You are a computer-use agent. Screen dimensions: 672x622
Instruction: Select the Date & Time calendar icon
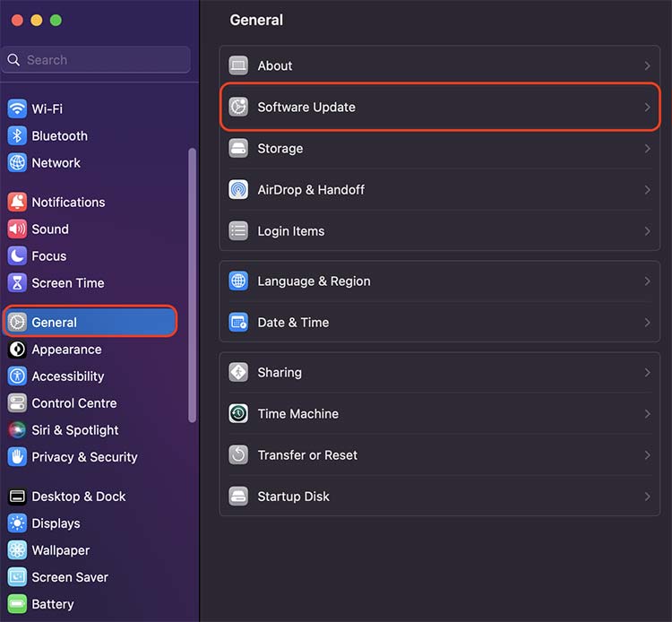pyautogui.click(x=238, y=323)
